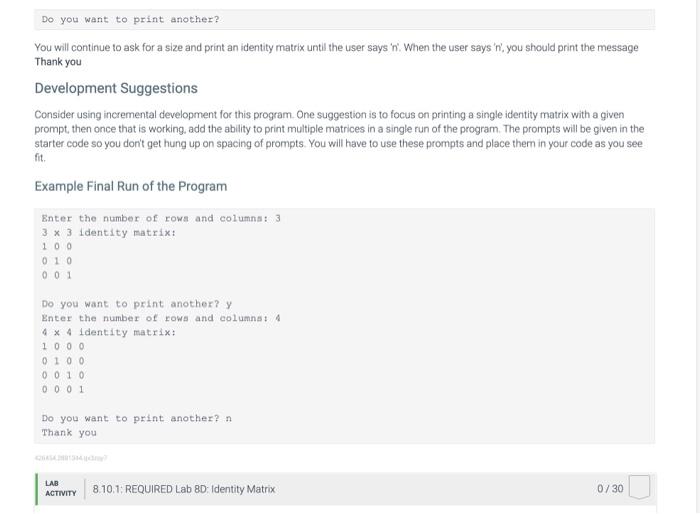
Task: Click the Example Final Run of the Program heading
Action: tap(131, 186)
